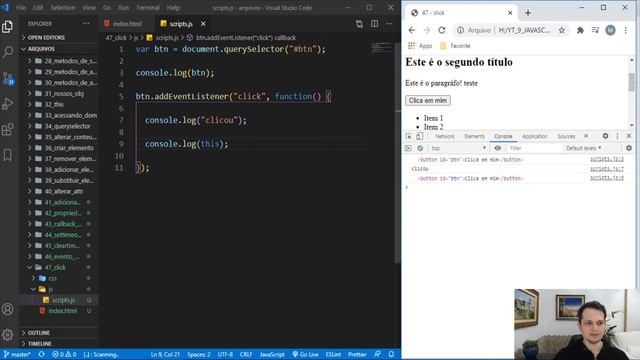The image size is (640, 360).
Task: Toggle the DevTools device toolbar
Action: click(419, 136)
